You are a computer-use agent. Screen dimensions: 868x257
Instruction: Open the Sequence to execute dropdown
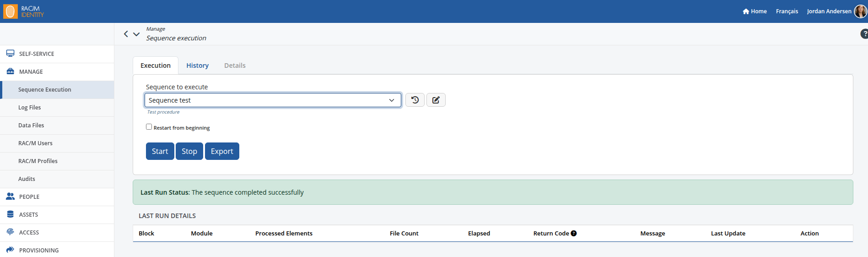pos(273,100)
